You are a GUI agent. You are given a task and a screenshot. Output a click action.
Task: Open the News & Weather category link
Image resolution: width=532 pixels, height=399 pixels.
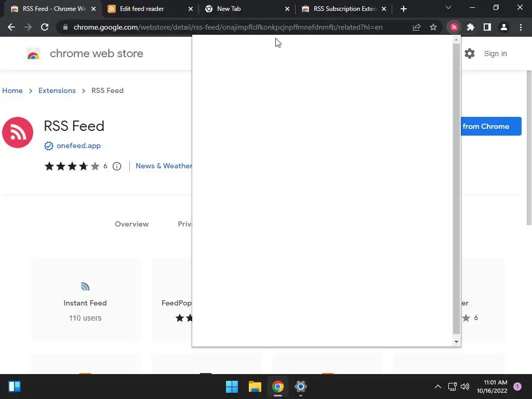pos(164,166)
